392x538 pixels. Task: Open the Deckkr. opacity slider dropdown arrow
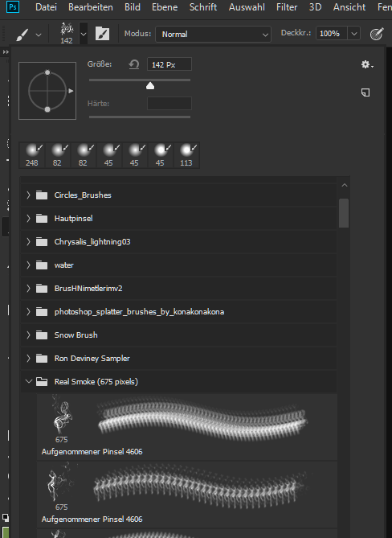tap(354, 34)
